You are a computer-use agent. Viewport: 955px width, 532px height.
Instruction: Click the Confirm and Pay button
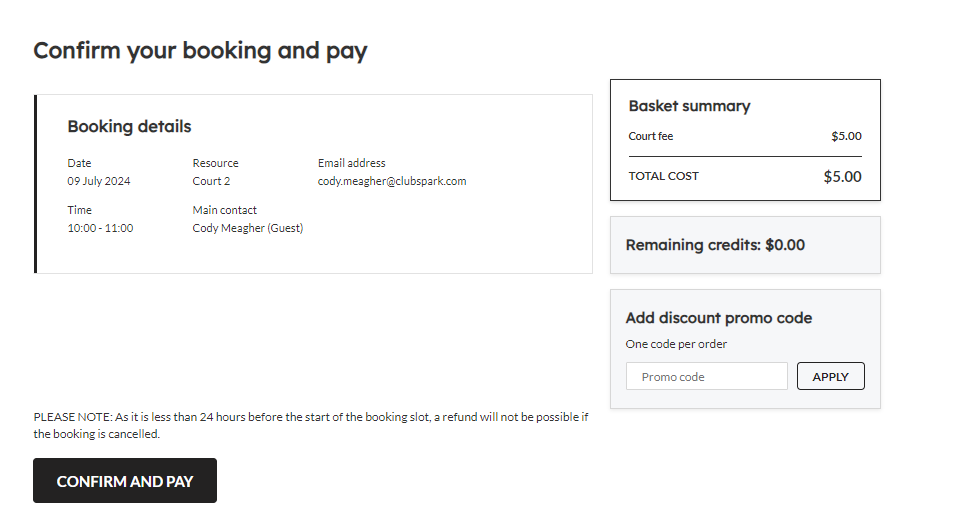125,481
